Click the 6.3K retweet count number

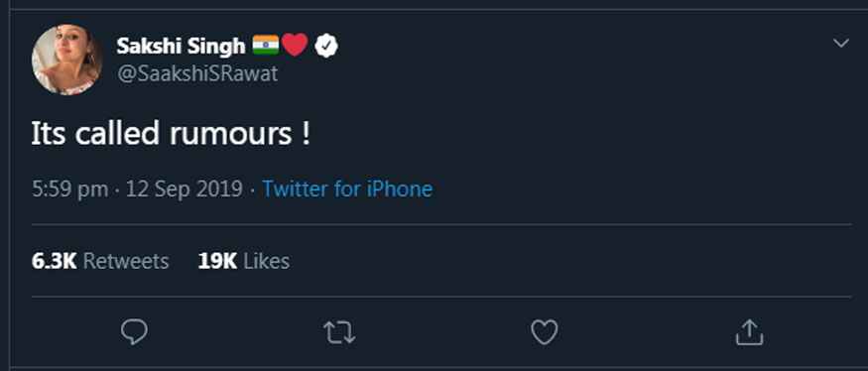55,261
